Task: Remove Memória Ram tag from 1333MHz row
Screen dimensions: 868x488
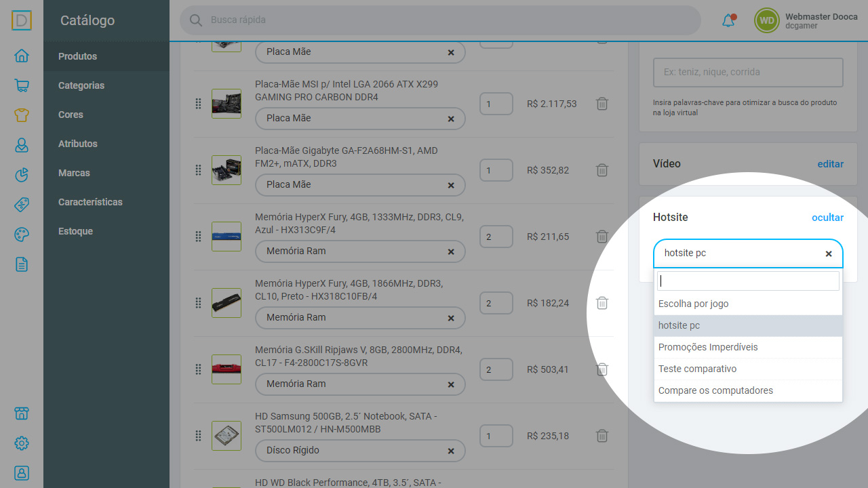Action: (451, 251)
